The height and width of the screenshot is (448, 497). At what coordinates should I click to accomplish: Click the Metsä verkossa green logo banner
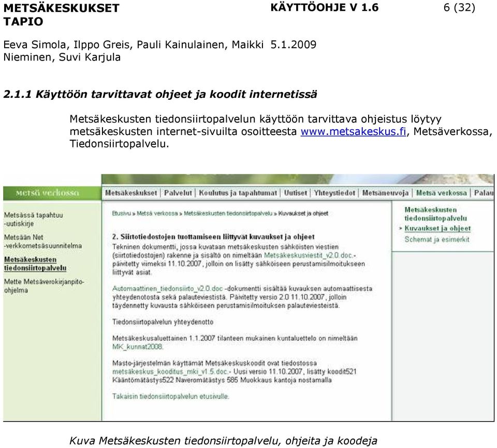tap(52, 193)
